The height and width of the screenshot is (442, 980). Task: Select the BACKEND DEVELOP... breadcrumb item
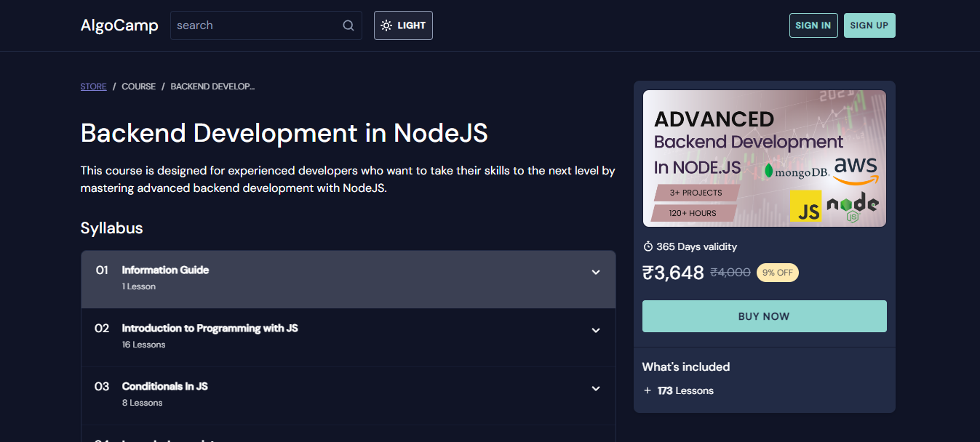click(x=212, y=87)
